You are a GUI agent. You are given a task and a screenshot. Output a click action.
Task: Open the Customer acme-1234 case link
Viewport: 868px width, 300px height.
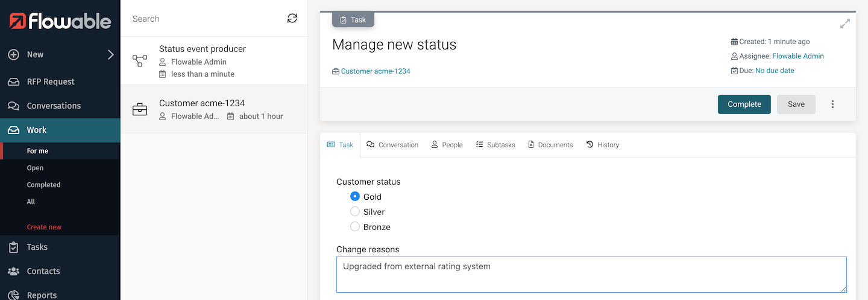pyautogui.click(x=375, y=71)
